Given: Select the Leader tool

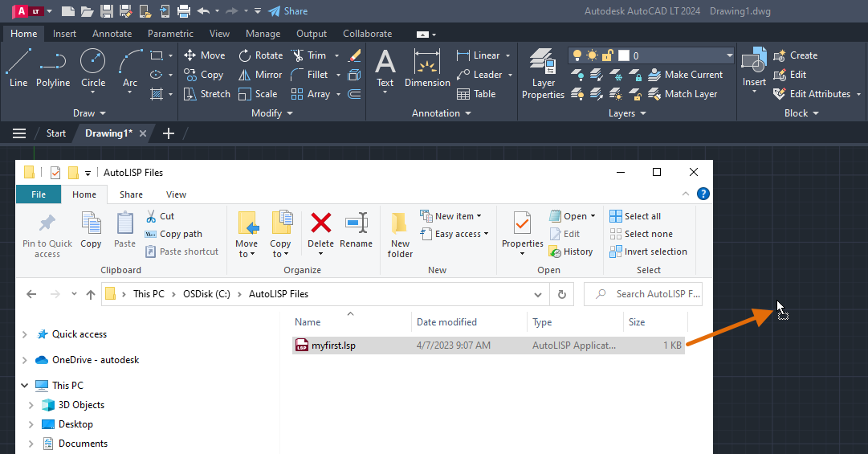Looking at the screenshot, I should coord(479,75).
